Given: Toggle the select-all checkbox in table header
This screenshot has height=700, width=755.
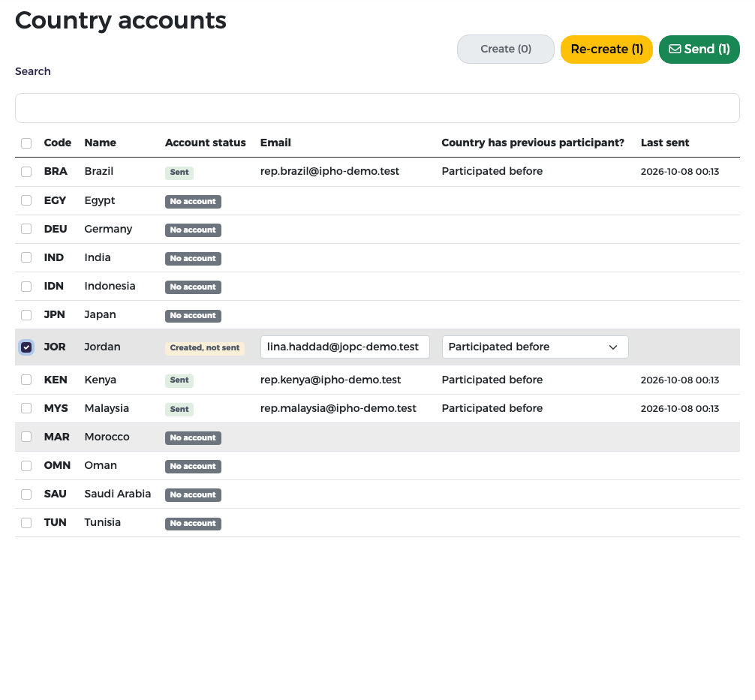Looking at the screenshot, I should [26, 143].
